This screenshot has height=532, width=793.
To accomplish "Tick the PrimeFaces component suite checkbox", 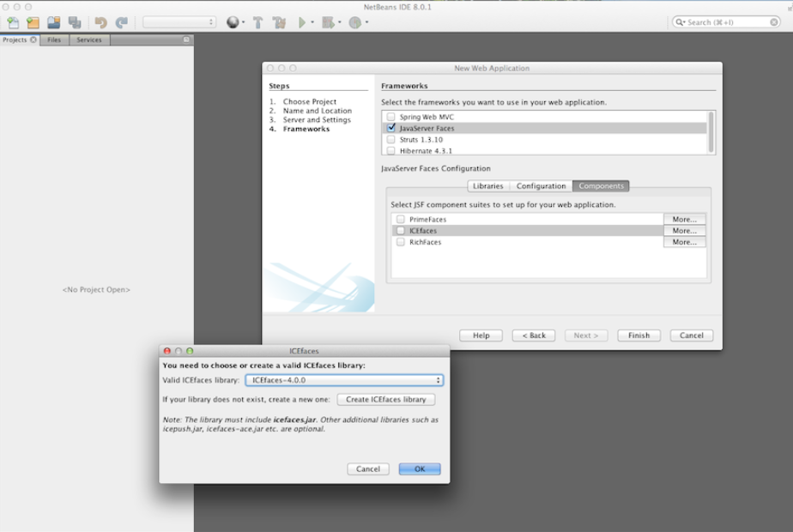I will 401,220.
